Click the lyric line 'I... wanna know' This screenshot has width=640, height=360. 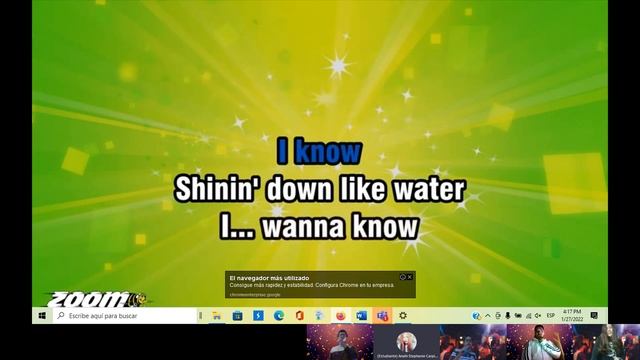(320, 227)
